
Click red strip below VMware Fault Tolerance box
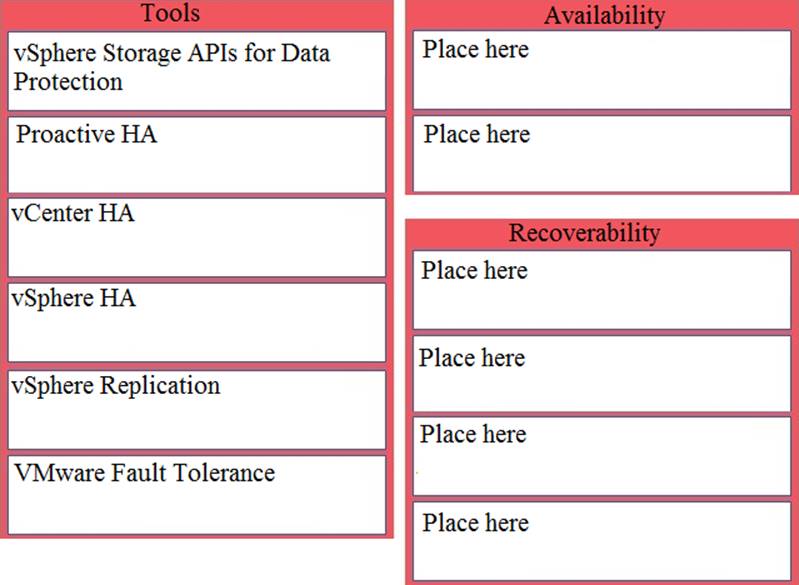pyautogui.click(x=196, y=538)
